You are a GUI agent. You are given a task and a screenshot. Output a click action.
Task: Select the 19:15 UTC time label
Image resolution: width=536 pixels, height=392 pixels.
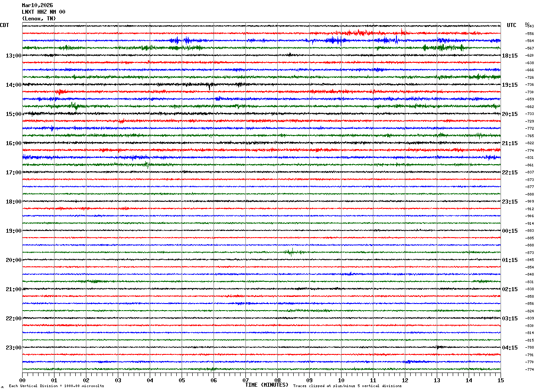click(510, 85)
